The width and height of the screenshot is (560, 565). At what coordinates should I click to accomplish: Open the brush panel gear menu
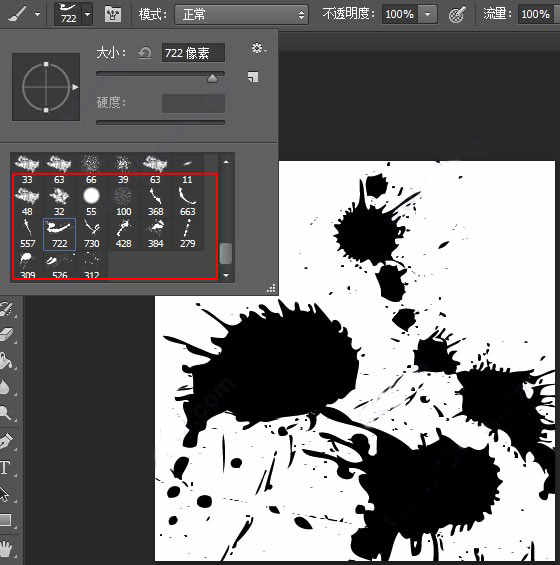point(259,48)
